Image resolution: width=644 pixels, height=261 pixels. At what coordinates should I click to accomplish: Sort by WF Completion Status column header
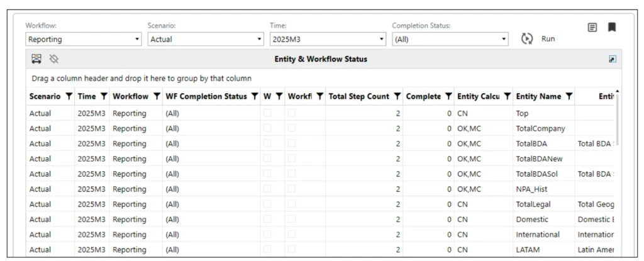point(205,97)
